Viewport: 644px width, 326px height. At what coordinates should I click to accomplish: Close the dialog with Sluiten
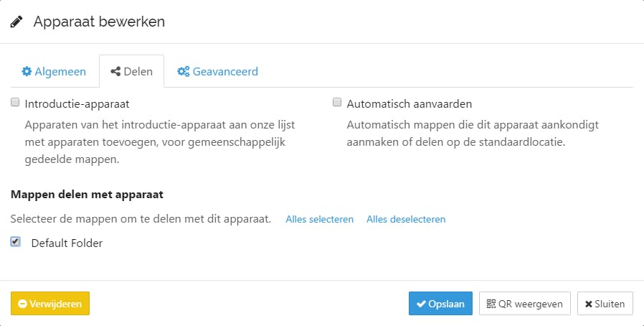605,304
